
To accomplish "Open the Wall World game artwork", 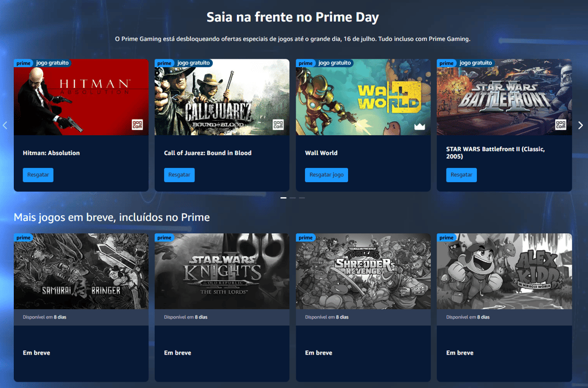I will tap(363, 97).
